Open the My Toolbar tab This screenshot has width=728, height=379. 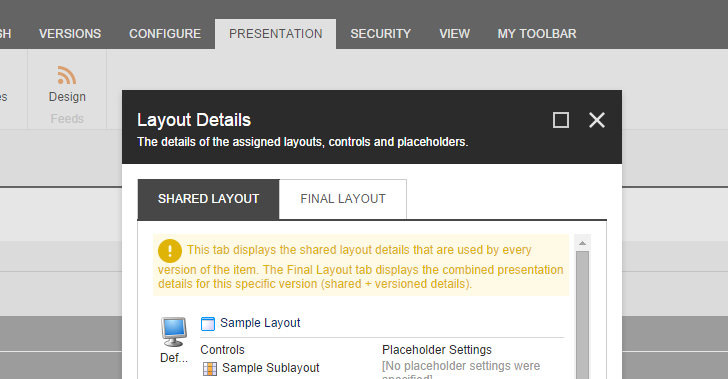click(537, 34)
